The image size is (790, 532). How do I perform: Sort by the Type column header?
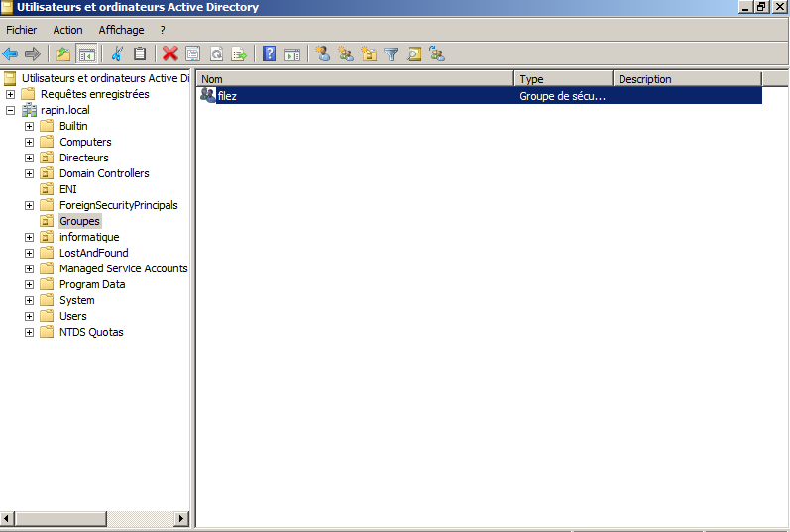563,79
